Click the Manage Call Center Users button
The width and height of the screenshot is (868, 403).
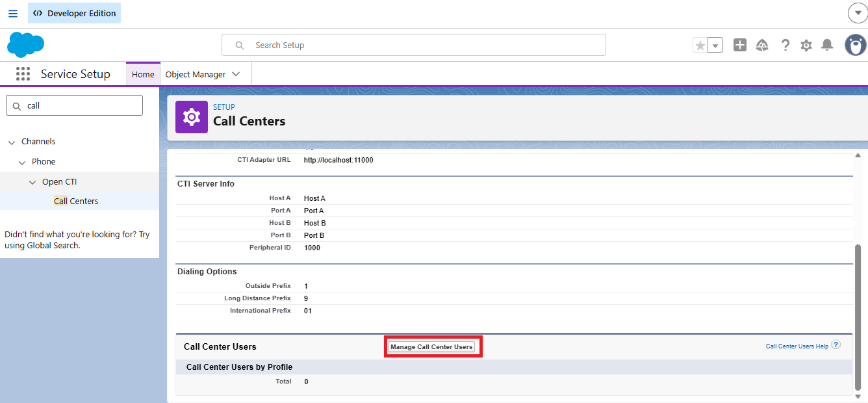tap(431, 347)
